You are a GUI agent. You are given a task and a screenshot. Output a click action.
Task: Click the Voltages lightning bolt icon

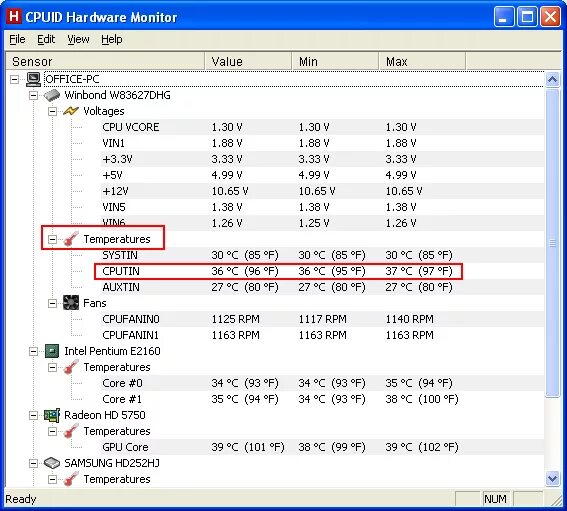[x=71, y=111]
